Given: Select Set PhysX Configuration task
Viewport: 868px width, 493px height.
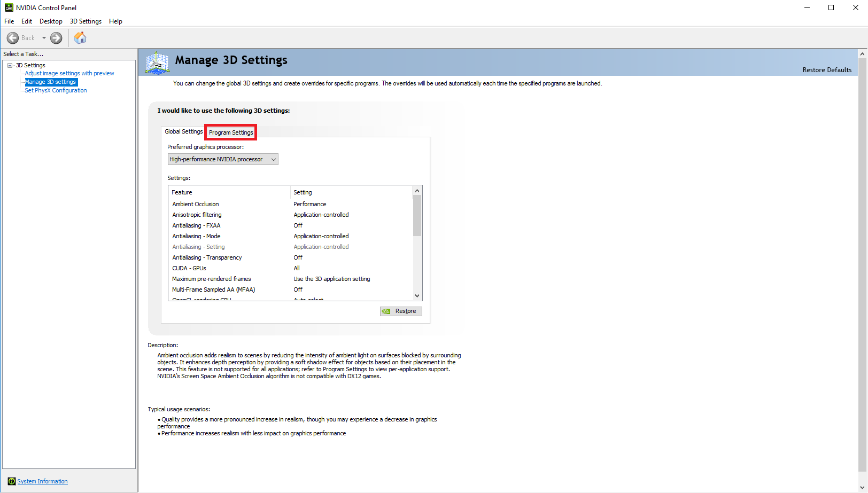Looking at the screenshot, I should coord(56,91).
